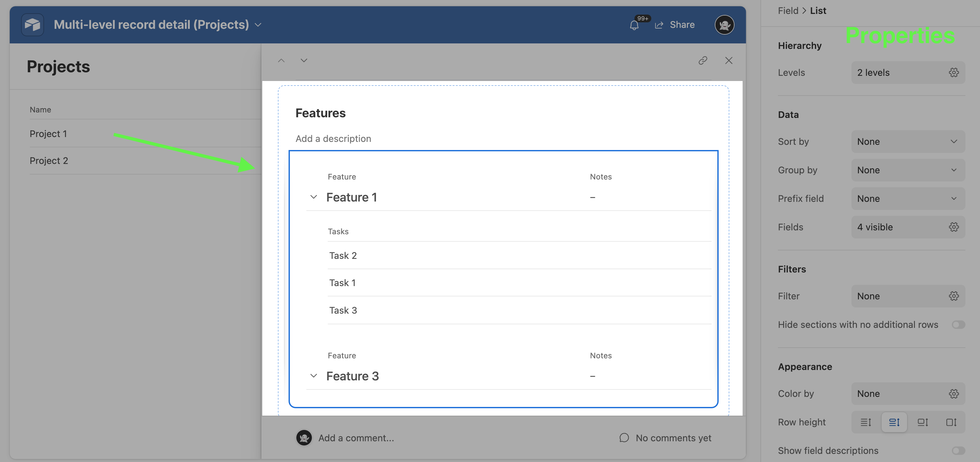
Task: Click the Field breadcrumb link
Action: click(788, 11)
